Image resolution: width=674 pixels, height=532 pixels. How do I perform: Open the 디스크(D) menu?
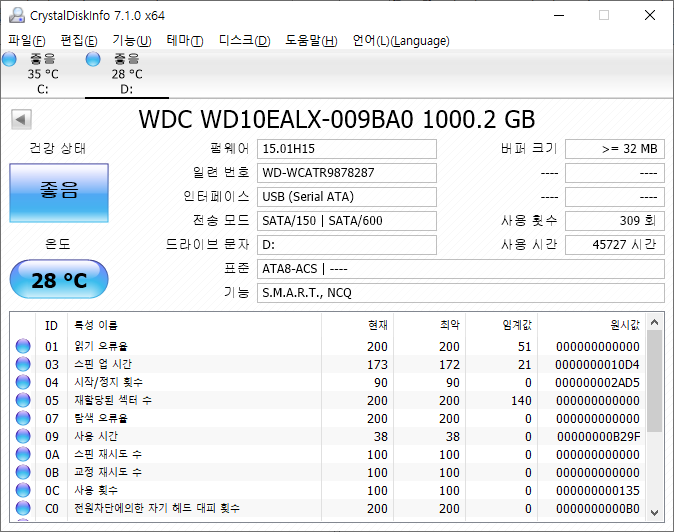[245, 41]
